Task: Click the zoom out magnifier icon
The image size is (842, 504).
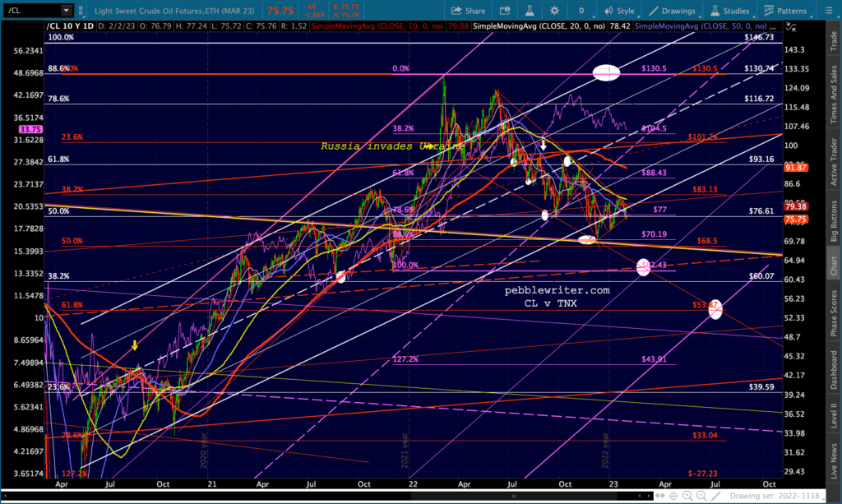Action: [x=701, y=496]
